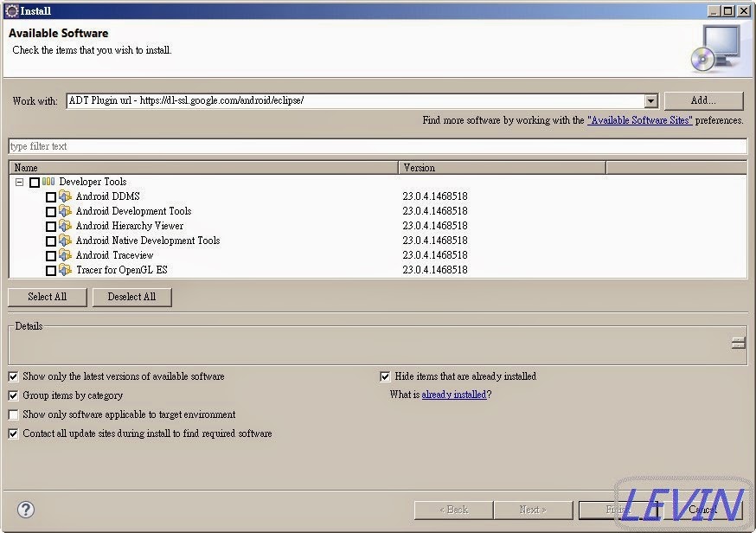This screenshot has height=533, width=756.
Task: Select the Android DDMS row label
Action: click(107, 196)
